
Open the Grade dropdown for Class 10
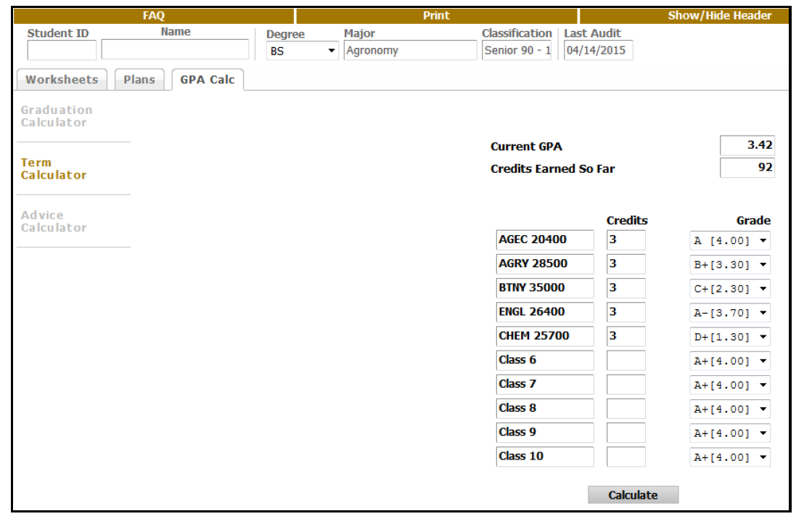[x=729, y=457]
